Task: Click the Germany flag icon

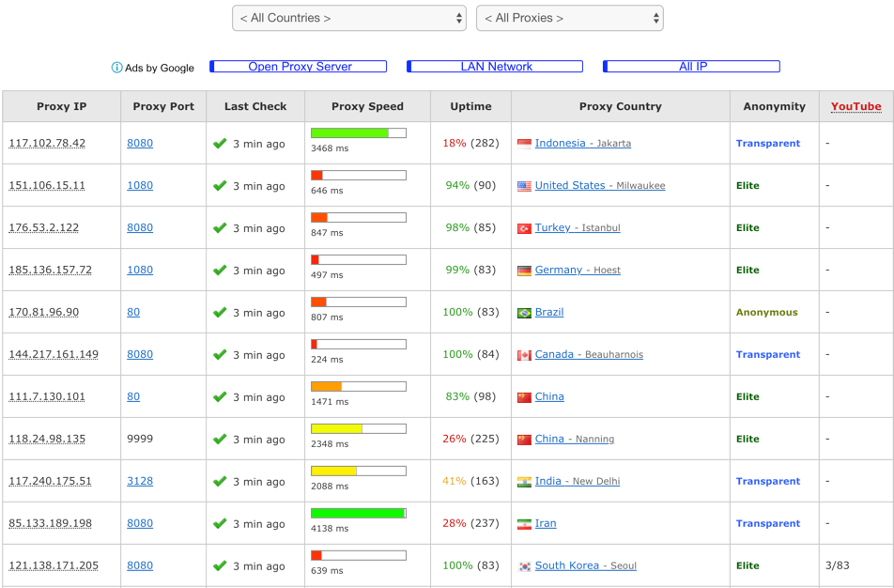Action: [x=524, y=271]
